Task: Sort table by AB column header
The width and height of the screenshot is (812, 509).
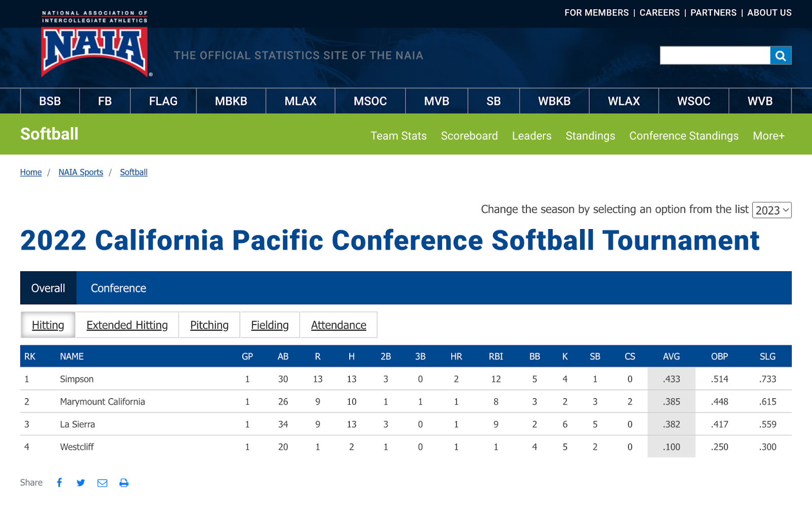Action: tap(283, 357)
